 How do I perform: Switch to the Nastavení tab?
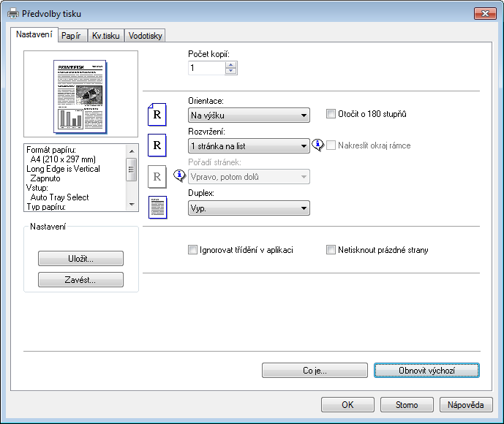point(34,34)
